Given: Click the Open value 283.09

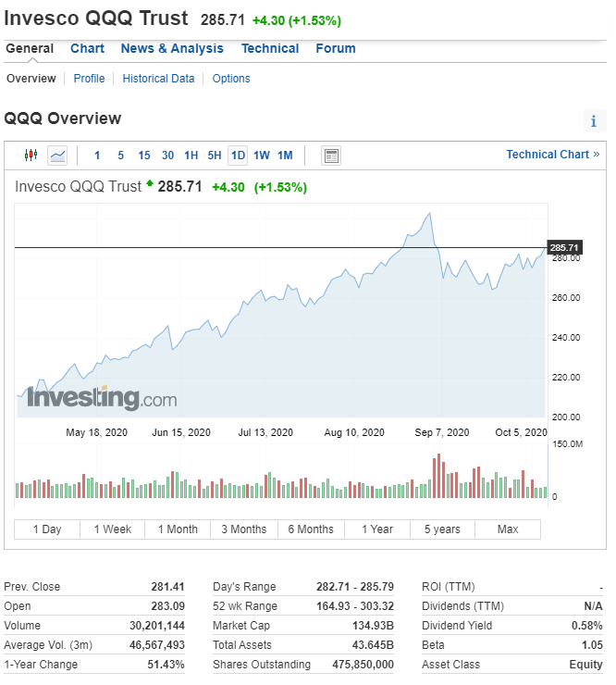Looking at the screenshot, I should (168, 606).
